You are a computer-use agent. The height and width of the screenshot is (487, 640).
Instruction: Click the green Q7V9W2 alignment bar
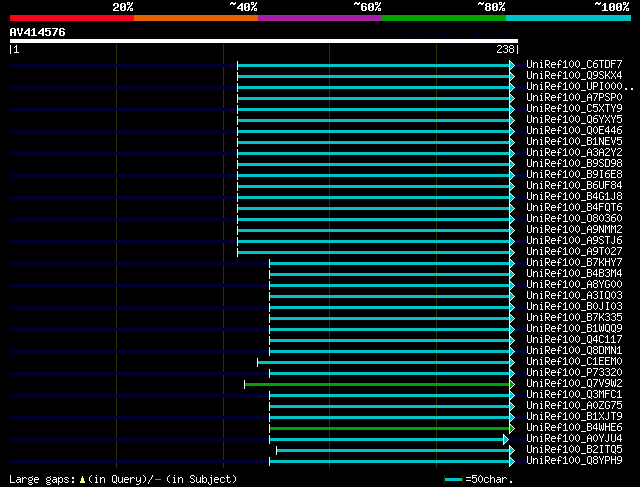tap(377, 385)
